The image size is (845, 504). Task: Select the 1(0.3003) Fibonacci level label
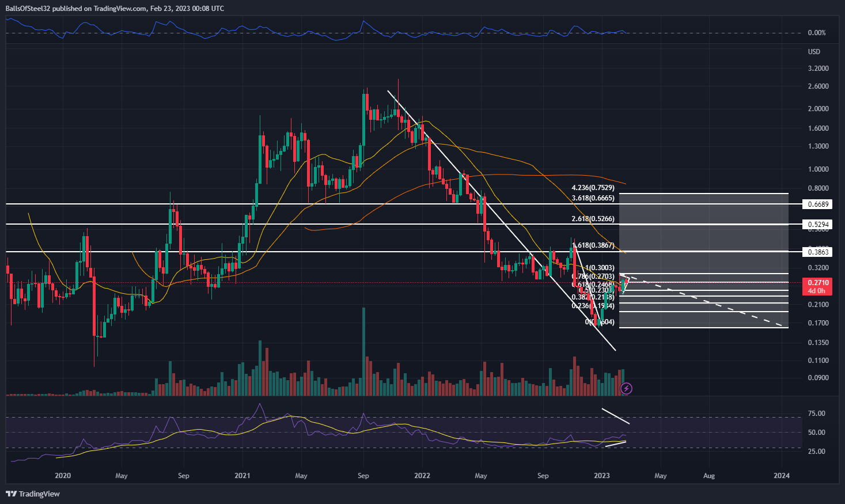click(x=600, y=268)
